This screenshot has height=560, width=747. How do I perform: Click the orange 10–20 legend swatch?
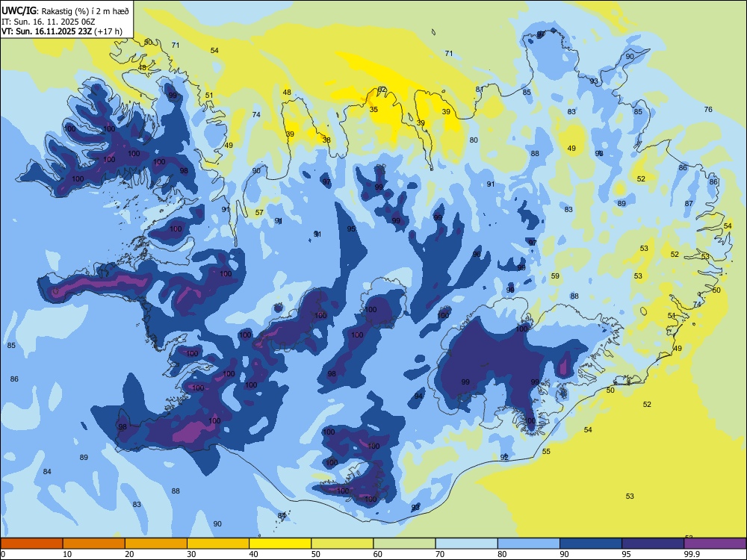click(x=94, y=544)
